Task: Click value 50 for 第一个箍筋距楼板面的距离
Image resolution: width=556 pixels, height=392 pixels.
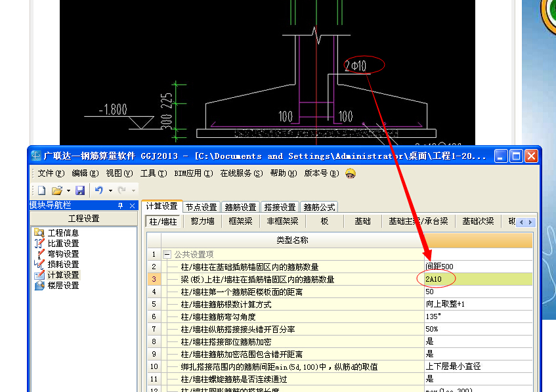Action: click(479, 292)
